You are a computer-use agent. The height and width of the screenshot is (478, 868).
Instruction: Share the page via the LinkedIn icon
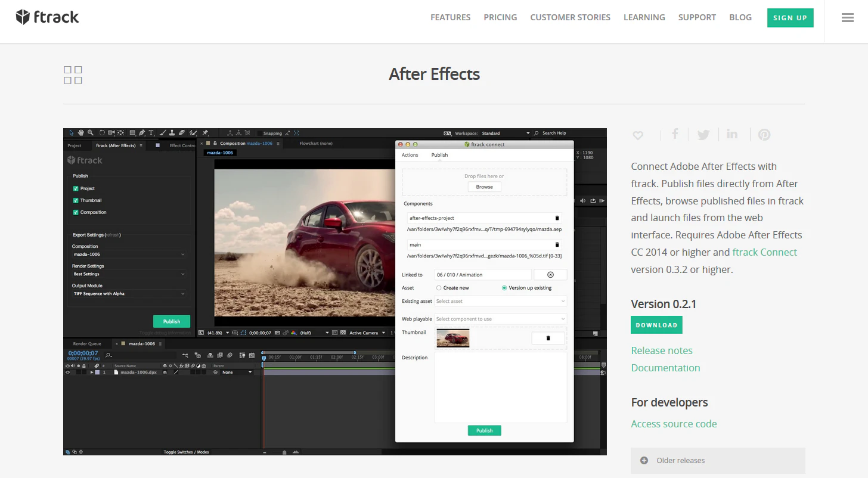click(732, 134)
